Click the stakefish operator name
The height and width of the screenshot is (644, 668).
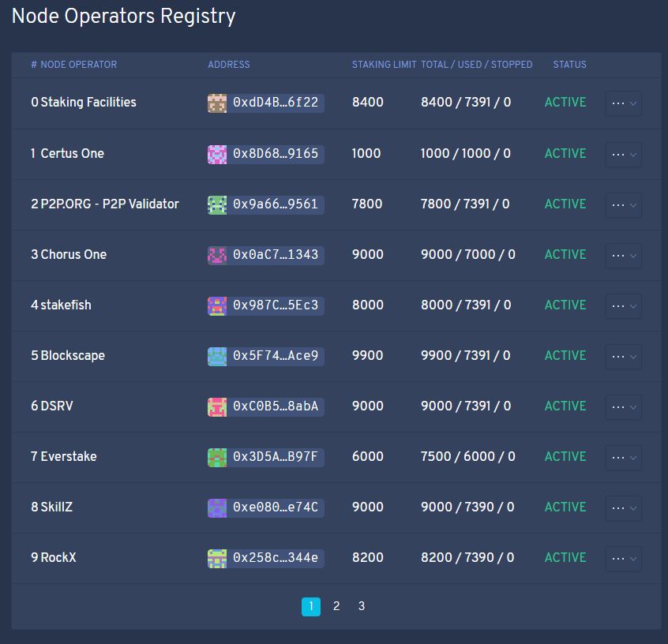click(x=66, y=305)
